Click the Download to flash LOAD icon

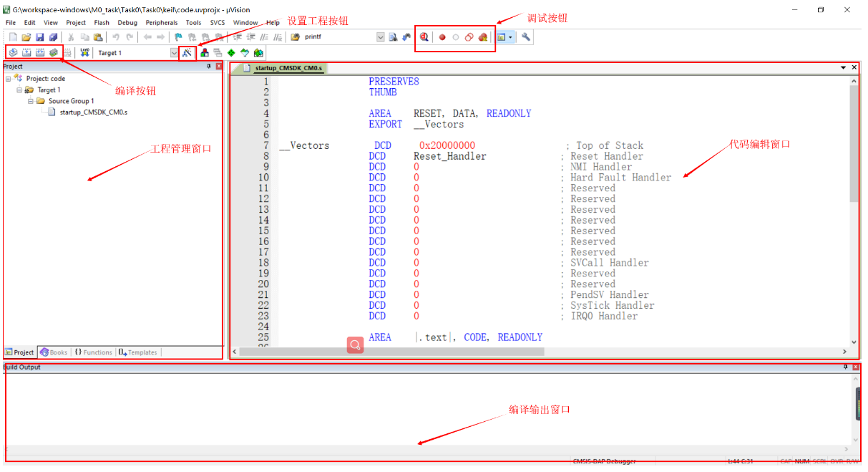click(x=86, y=52)
